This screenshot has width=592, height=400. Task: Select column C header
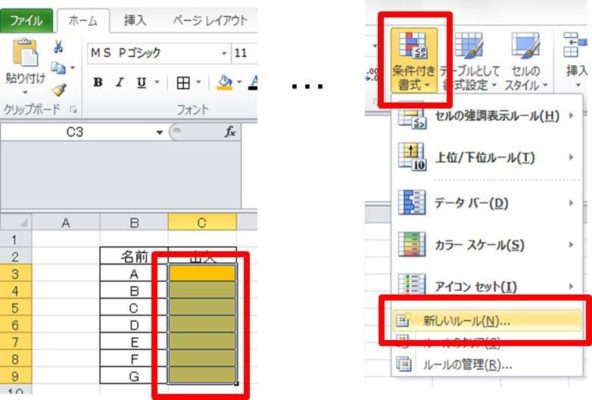[202, 222]
